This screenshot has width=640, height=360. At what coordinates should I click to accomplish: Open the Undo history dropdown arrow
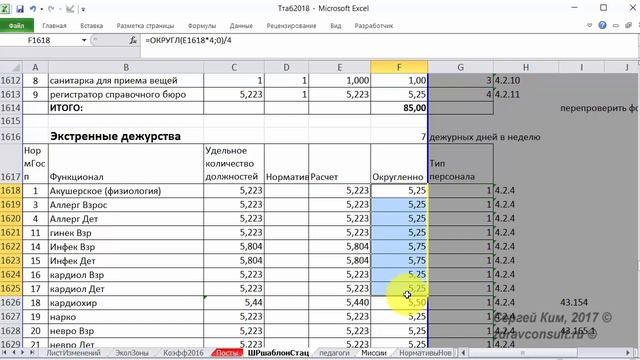click(41, 9)
